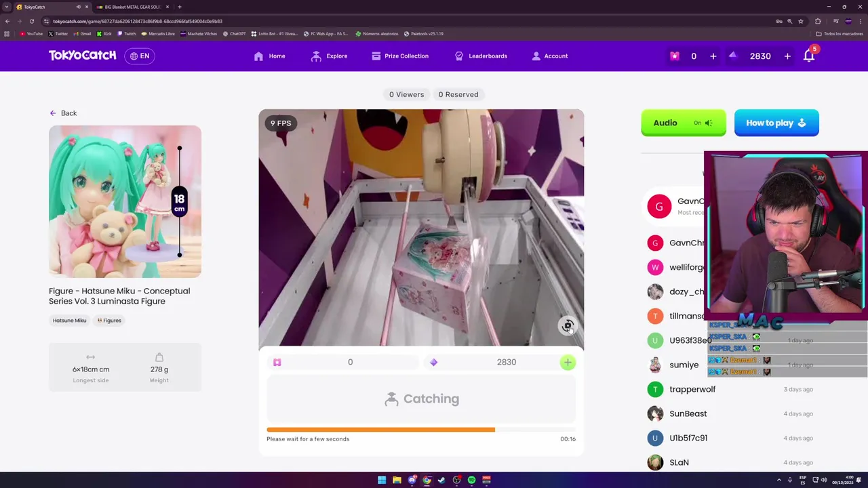Click the purple points icon in header
This screenshot has width=868, height=488.
click(733, 56)
